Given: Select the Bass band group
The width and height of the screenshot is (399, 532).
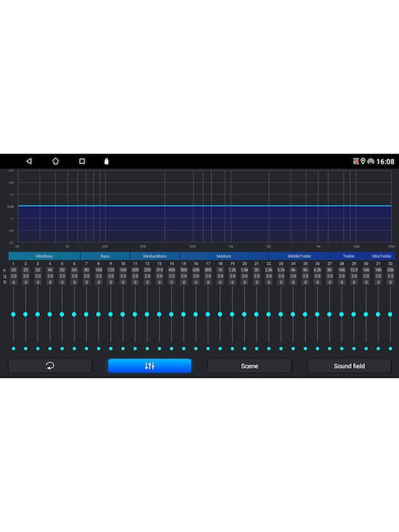Looking at the screenshot, I should point(105,256).
